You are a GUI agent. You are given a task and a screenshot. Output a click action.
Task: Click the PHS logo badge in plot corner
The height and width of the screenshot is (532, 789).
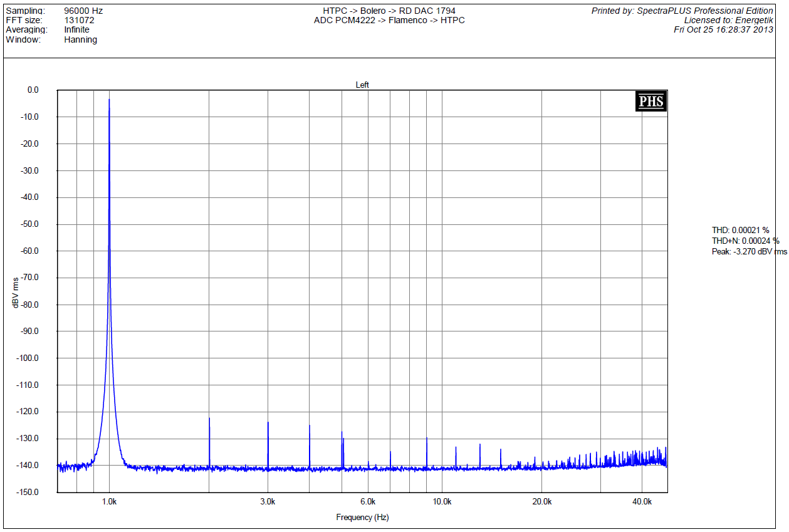pos(651,102)
